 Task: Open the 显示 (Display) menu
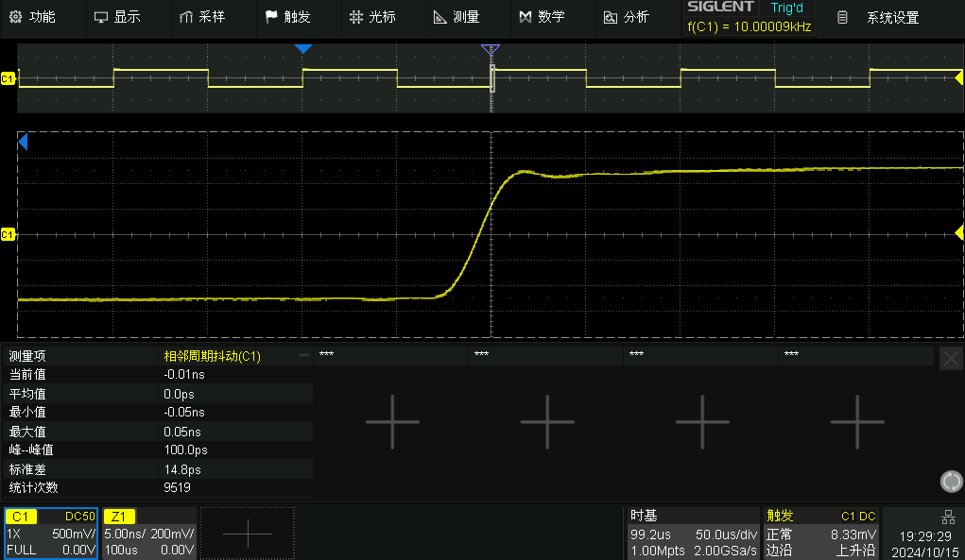click(117, 17)
